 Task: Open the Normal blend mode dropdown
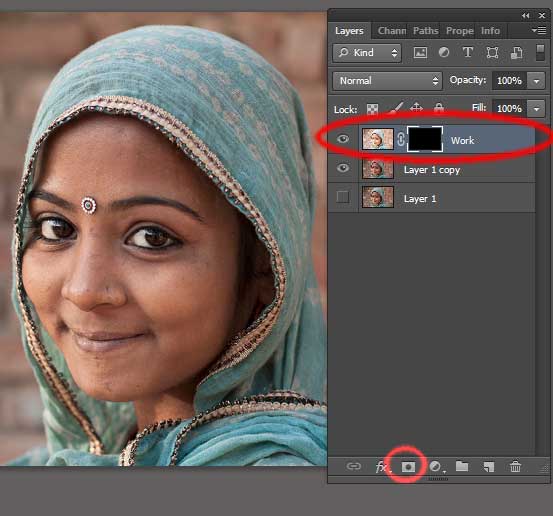[x=387, y=81]
